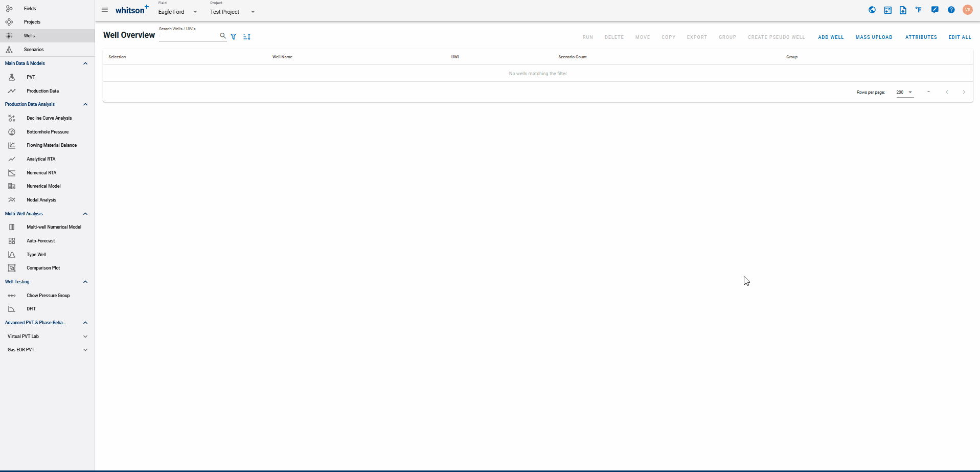This screenshot has width=980, height=472.
Task: Collapse Advanced PVT & Phase Behavior section
Action: (x=85, y=323)
